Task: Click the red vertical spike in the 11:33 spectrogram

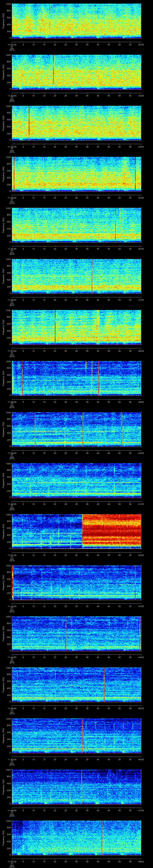Action: (x=29, y=123)
